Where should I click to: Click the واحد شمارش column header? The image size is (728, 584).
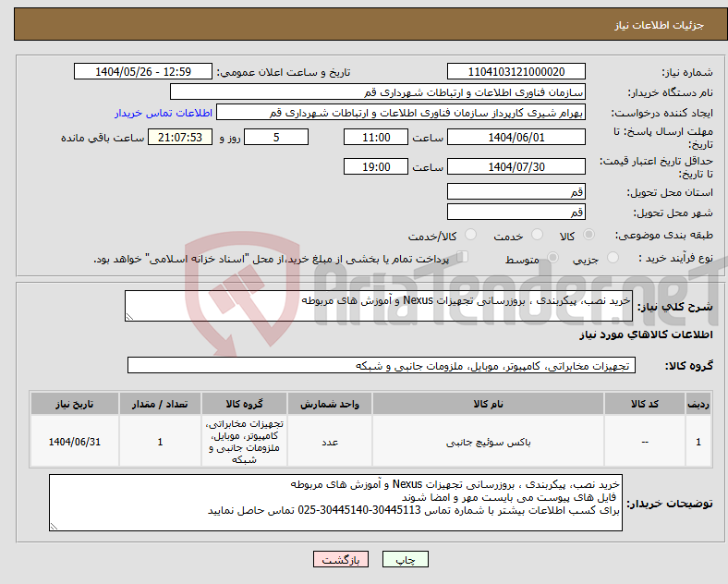coord(330,404)
